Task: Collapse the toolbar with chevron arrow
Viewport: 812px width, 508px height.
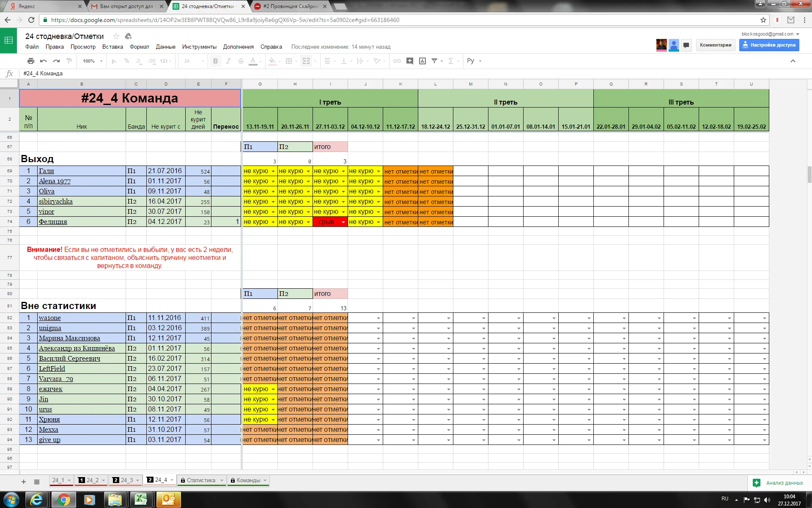Action: point(793,61)
